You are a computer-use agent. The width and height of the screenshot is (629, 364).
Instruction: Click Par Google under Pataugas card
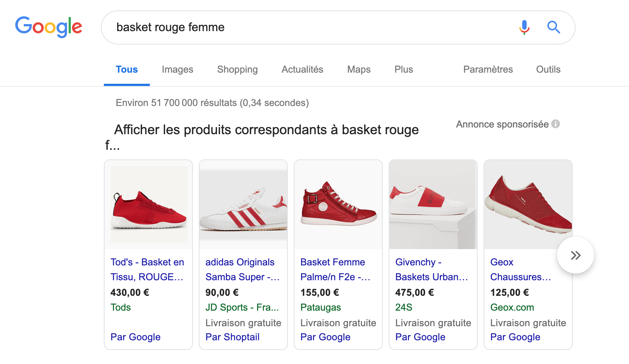[325, 337]
